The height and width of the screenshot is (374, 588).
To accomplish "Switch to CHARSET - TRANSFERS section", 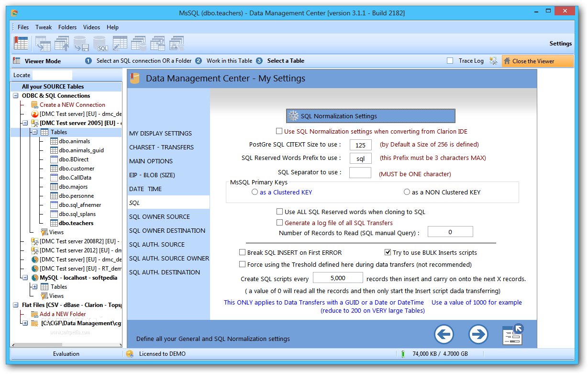I will (161, 147).
